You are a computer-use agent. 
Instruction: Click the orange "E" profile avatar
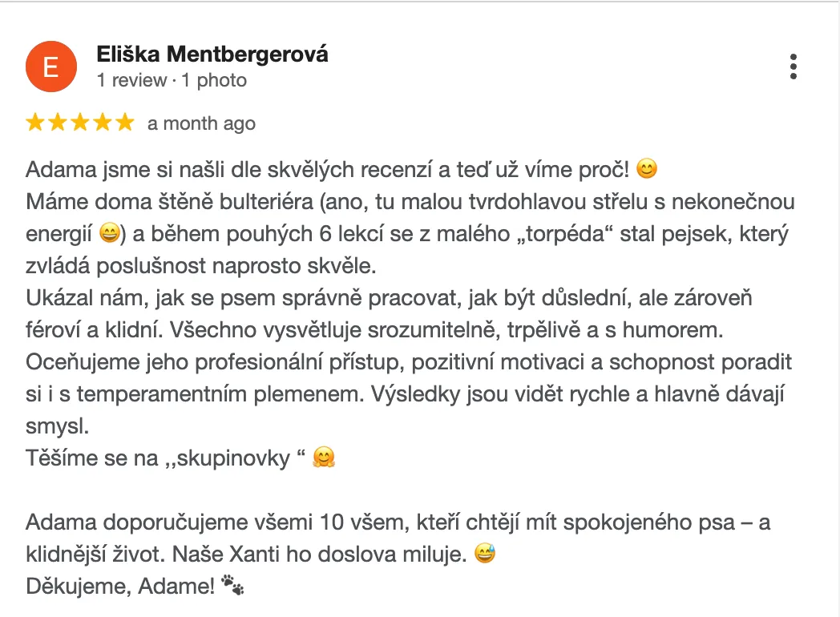(51, 67)
